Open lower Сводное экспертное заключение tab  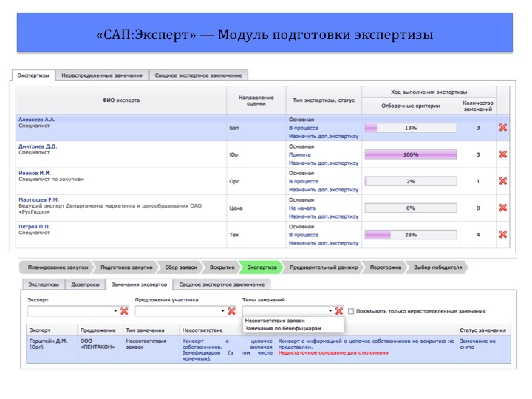point(222,284)
